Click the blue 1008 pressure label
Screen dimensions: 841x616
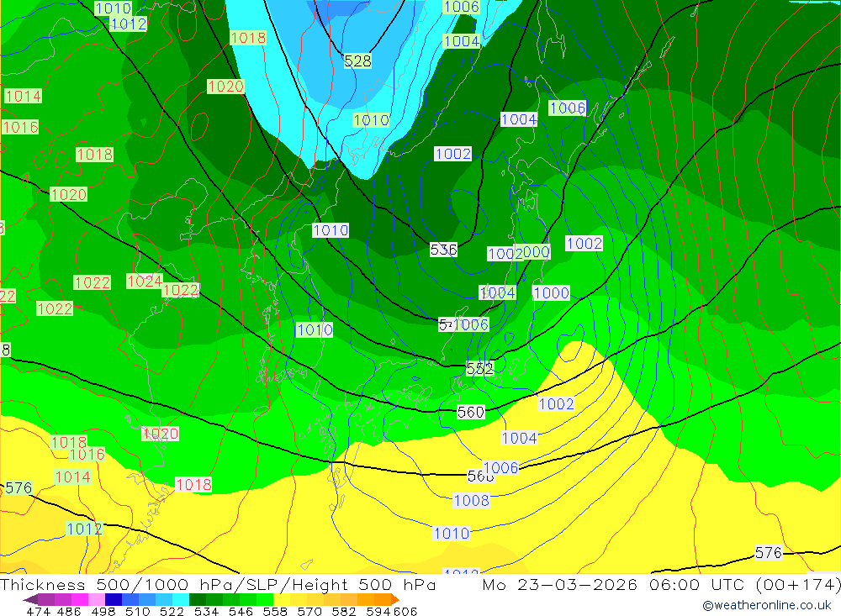coord(472,500)
